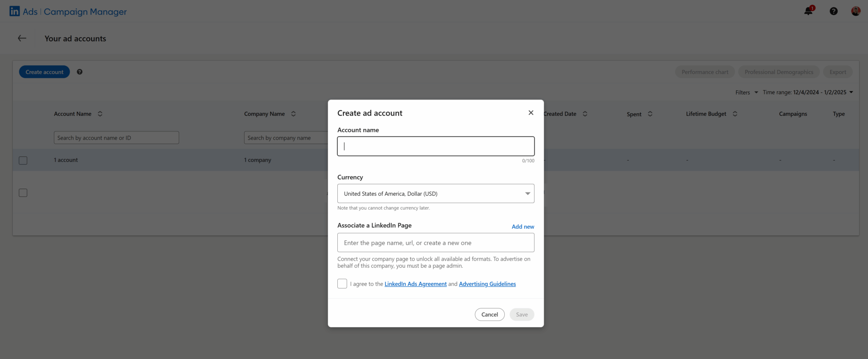Screen dimensions: 868x359
Task: Click the Add new link
Action: click(523, 227)
